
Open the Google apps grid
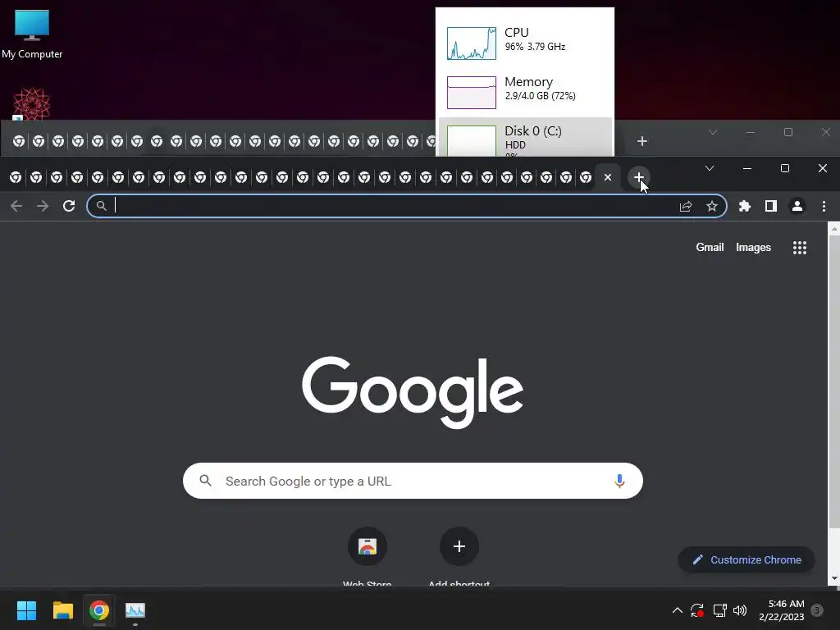(x=799, y=248)
